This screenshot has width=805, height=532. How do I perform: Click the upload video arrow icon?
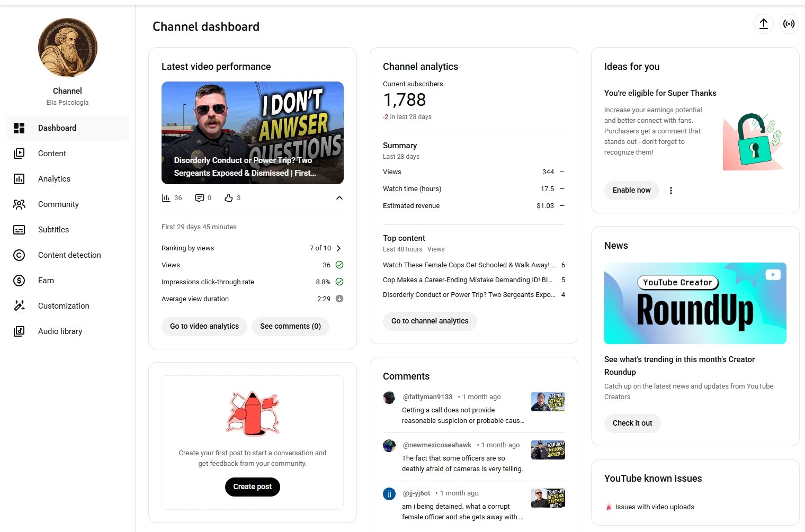click(763, 24)
